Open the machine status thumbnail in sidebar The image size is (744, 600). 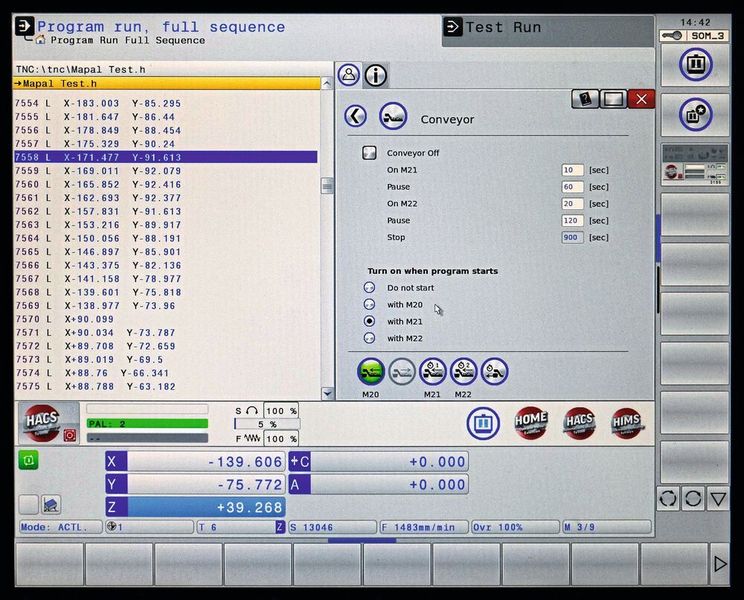click(695, 165)
